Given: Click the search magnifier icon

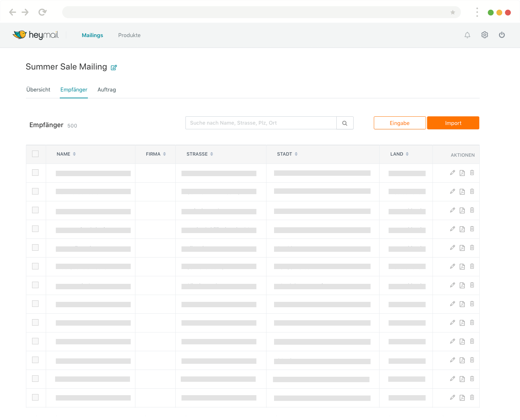Looking at the screenshot, I should click(345, 123).
